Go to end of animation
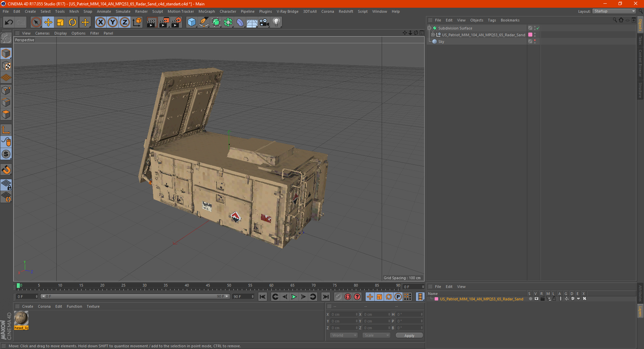644x349 pixels. (325, 297)
